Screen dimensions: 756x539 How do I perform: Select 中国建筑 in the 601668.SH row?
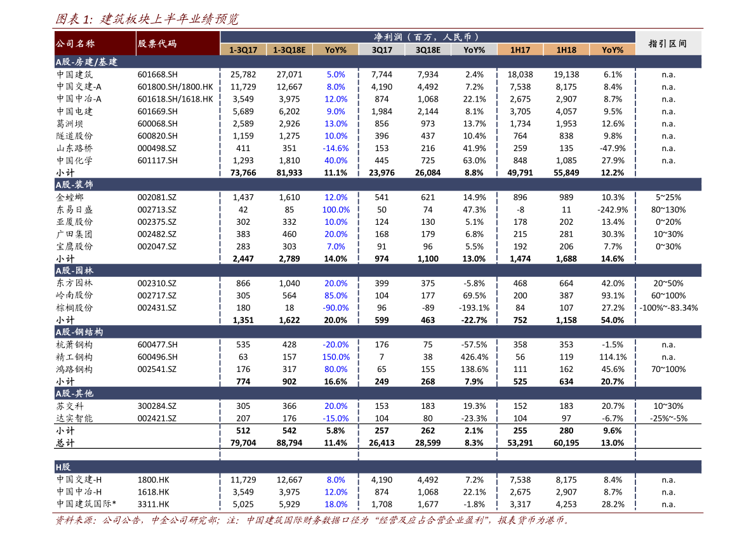click(75, 74)
